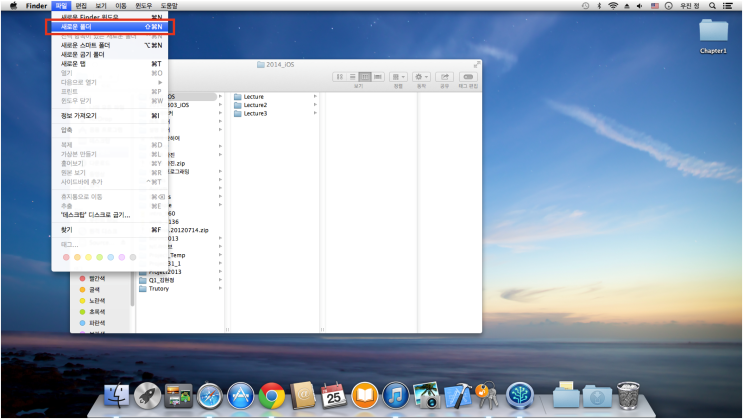743x419 pixels.
Task: Open the 윈도우 menu in menu bar
Action: click(x=144, y=6)
